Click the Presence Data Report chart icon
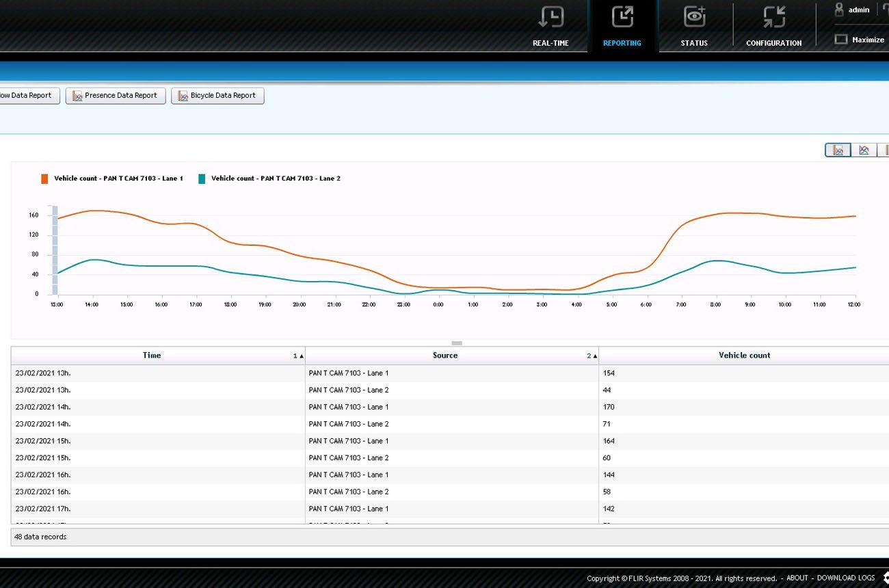Image resolution: width=889 pixels, height=588 pixels. click(77, 96)
